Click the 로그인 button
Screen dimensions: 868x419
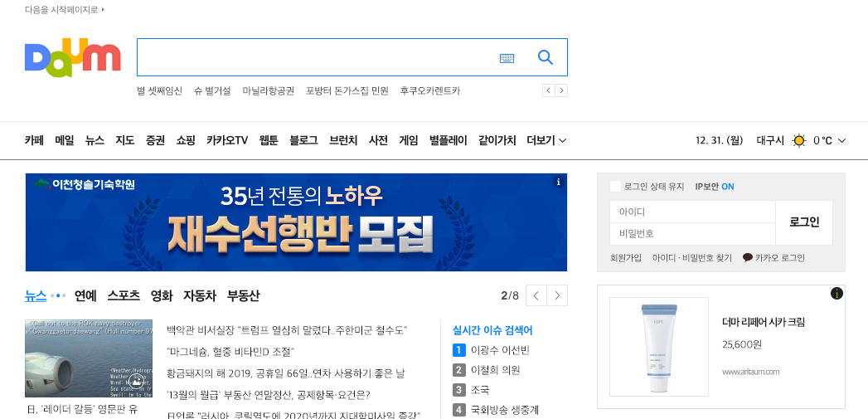click(804, 222)
